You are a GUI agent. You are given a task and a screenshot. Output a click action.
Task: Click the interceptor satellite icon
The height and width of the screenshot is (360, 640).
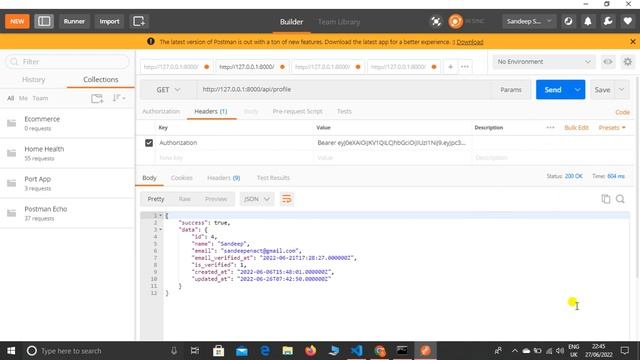(436, 21)
